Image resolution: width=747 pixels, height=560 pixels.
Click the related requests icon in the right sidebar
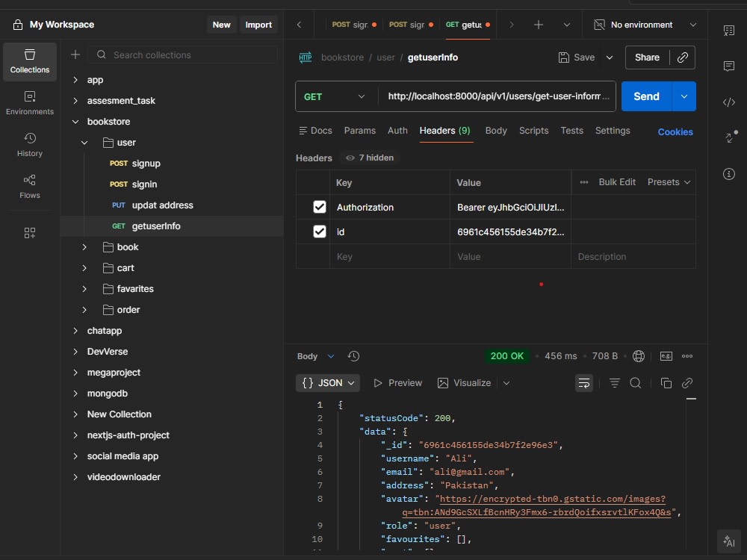[x=731, y=137]
